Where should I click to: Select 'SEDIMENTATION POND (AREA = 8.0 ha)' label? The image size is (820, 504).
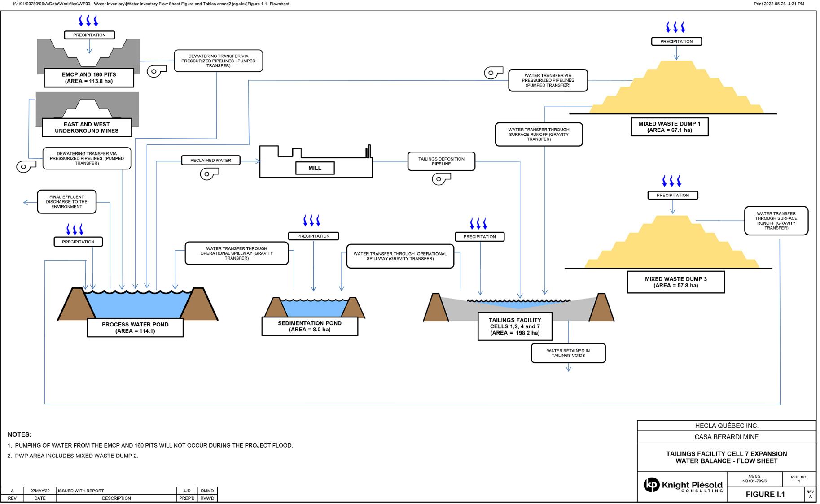coord(310,326)
